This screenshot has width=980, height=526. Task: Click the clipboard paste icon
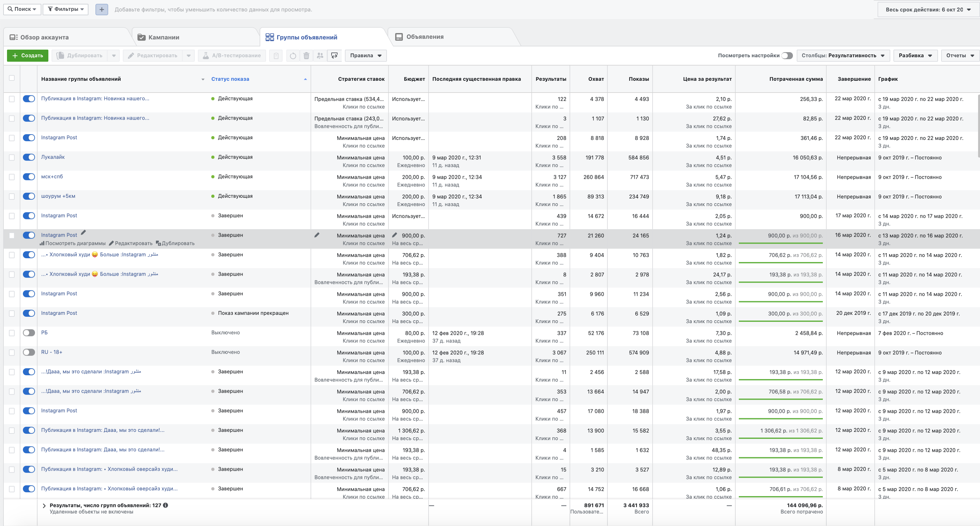tap(276, 56)
